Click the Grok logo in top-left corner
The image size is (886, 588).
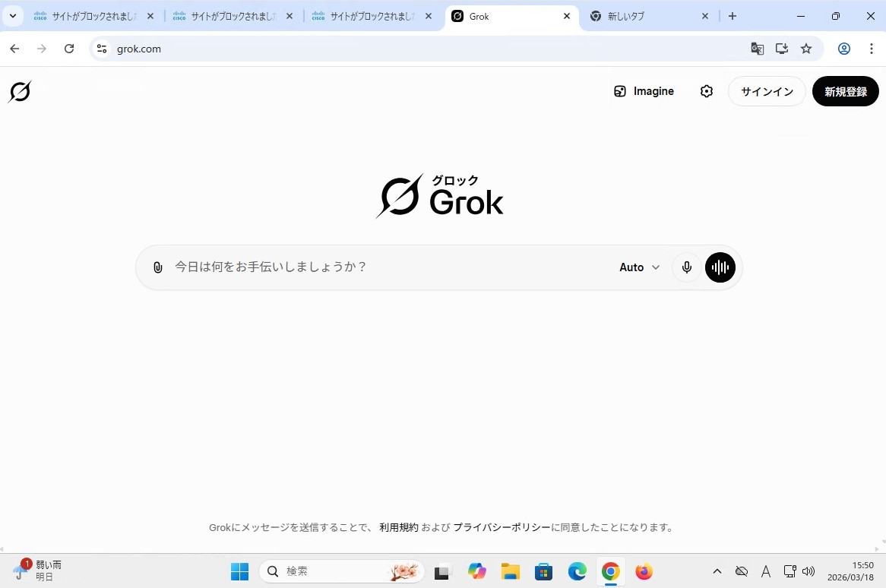pyautogui.click(x=20, y=92)
